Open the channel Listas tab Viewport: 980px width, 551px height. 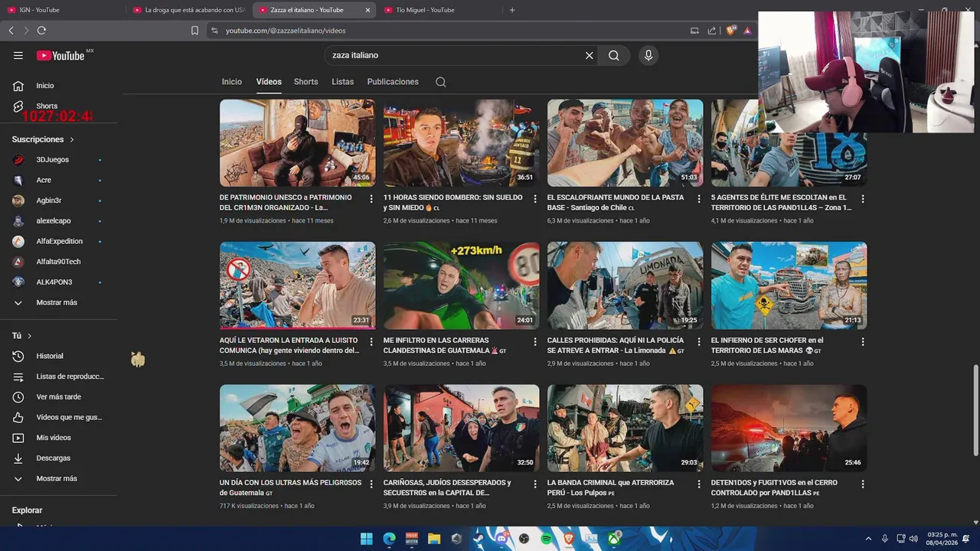342,82
